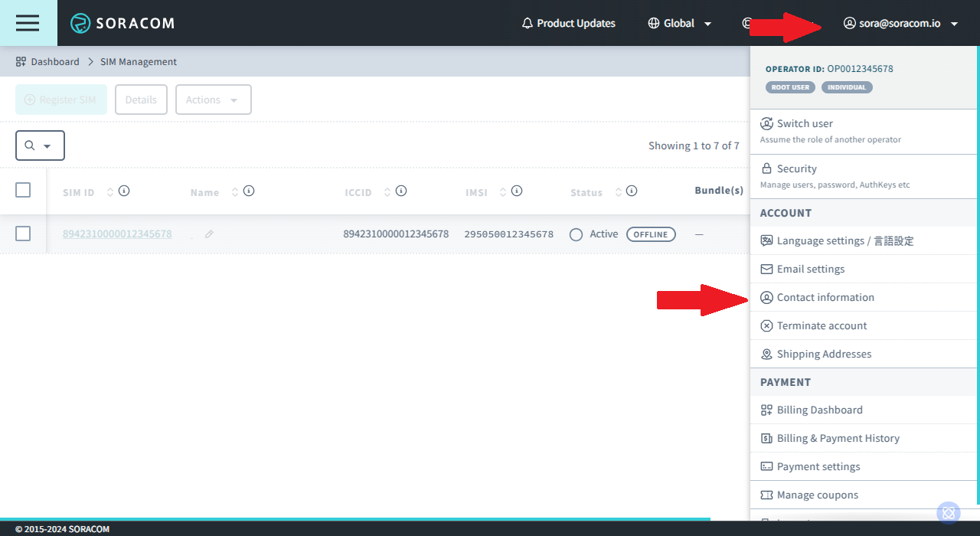
Task: Click the info icon beside SIM ID header
Action: [x=124, y=191]
